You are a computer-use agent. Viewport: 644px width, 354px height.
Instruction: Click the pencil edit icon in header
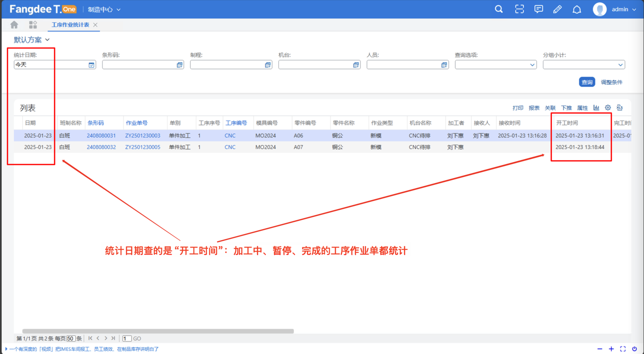(557, 9)
